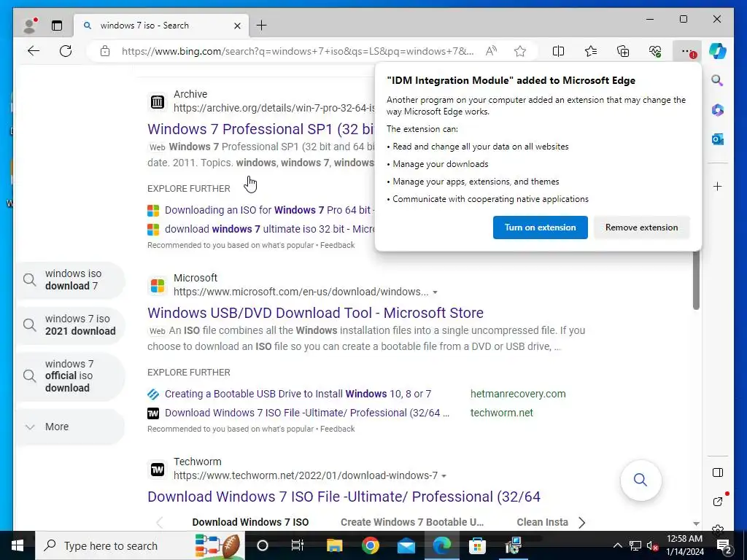Open Downloading an ISO for Windows 7 Pro link
Viewport: 747px width, 560px height.
click(270, 210)
